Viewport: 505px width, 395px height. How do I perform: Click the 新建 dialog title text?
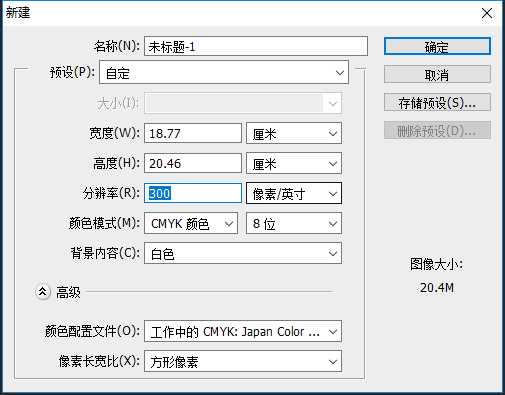pos(18,13)
